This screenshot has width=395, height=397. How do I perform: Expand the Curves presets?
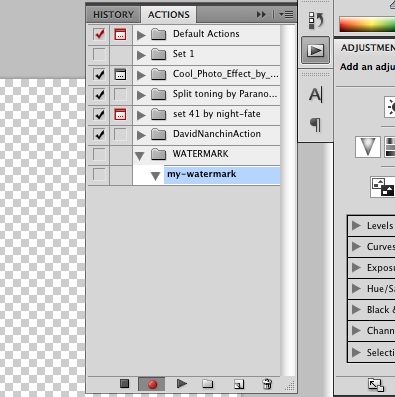coord(356,247)
